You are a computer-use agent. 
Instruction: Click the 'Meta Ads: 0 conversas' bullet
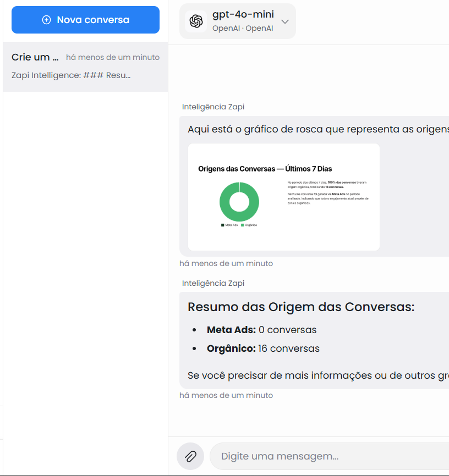[x=261, y=330]
